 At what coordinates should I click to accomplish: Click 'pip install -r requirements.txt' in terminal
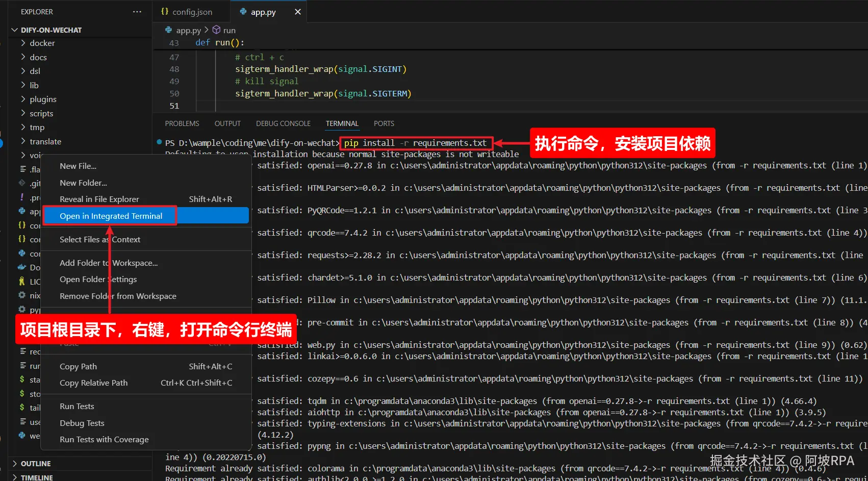(416, 143)
